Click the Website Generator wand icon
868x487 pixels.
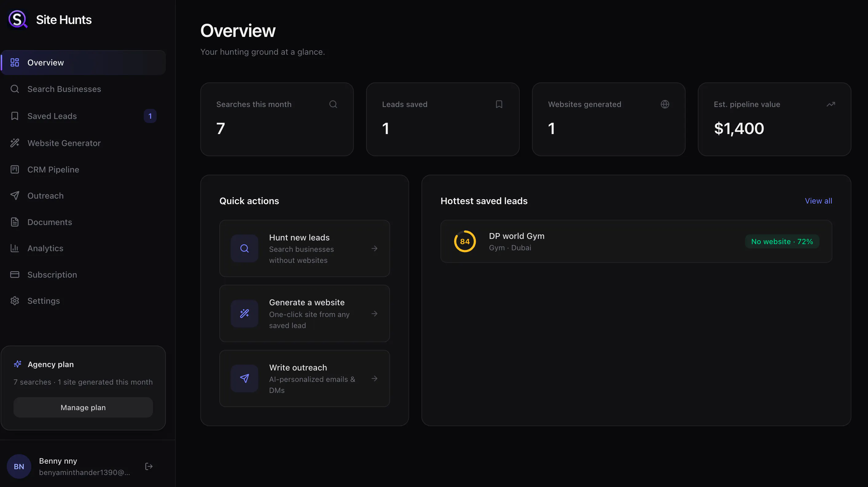[14, 143]
